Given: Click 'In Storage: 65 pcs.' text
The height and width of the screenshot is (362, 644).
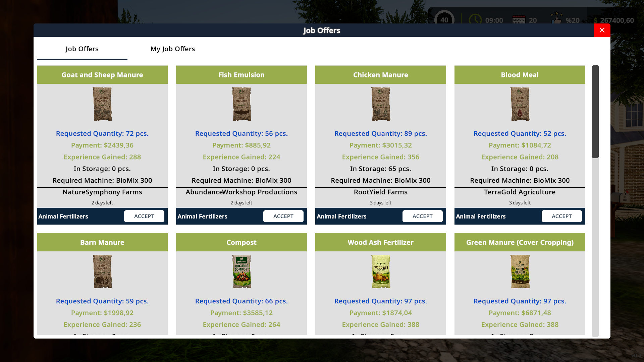Looking at the screenshot, I should click(381, 169).
